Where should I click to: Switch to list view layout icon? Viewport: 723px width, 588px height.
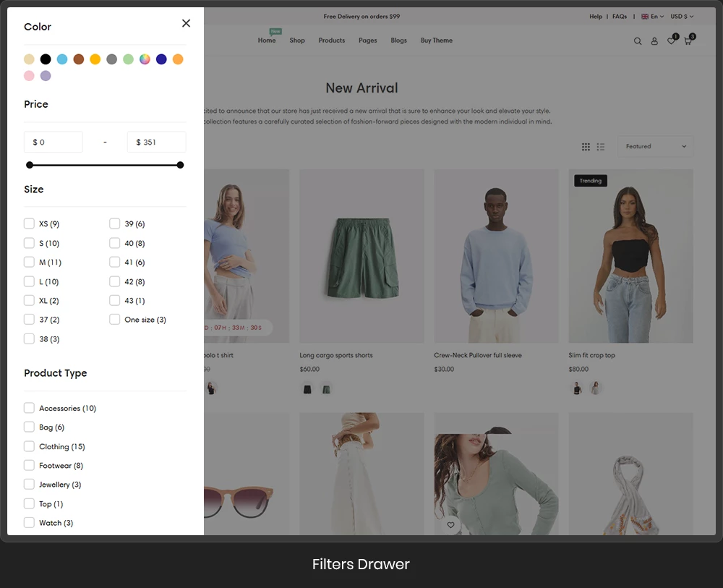point(601,147)
